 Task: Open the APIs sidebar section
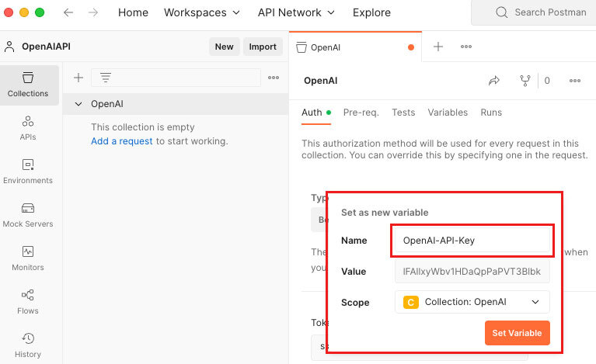(x=28, y=128)
